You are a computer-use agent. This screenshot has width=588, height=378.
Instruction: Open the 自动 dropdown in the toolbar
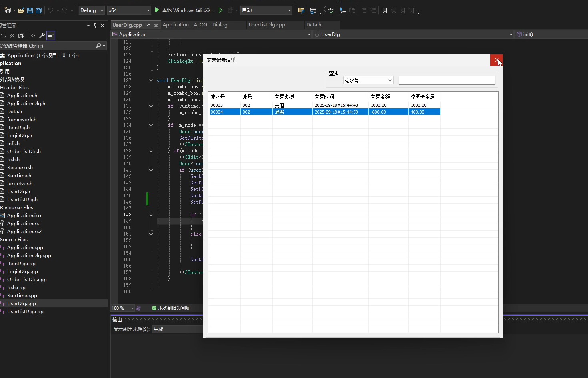266,10
